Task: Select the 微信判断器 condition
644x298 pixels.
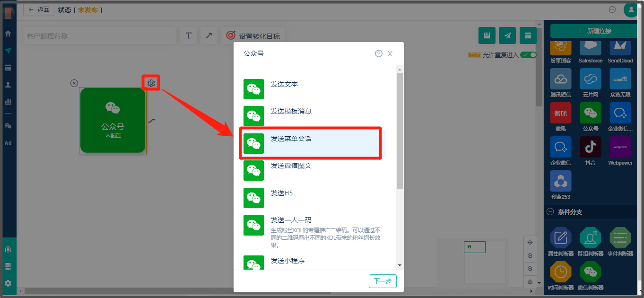Action: 590,272
